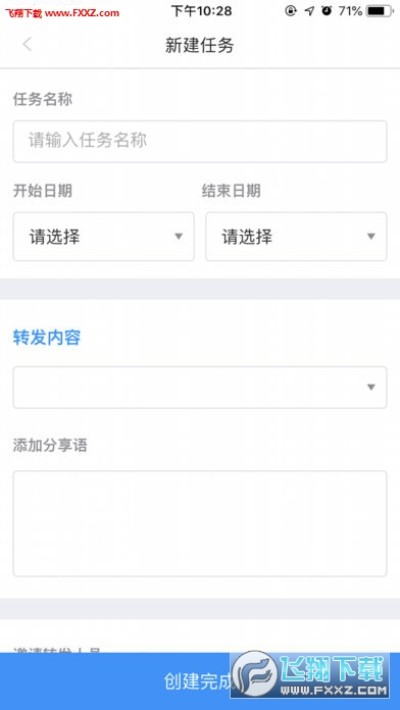Open the 开始日期 dropdown arrow
The image size is (400, 710).
(x=178, y=236)
